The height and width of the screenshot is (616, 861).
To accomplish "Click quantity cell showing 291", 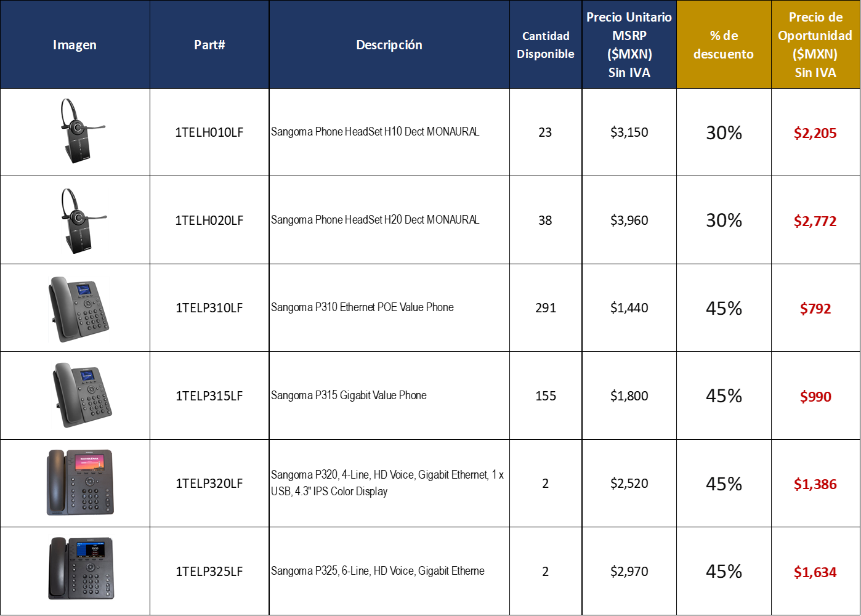I will tap(546, 308).
